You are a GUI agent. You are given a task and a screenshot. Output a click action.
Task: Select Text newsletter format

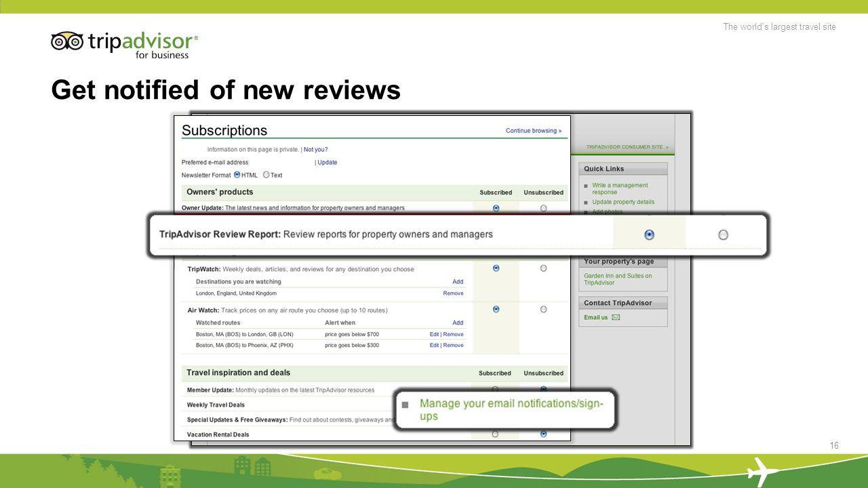pos(267,174)
